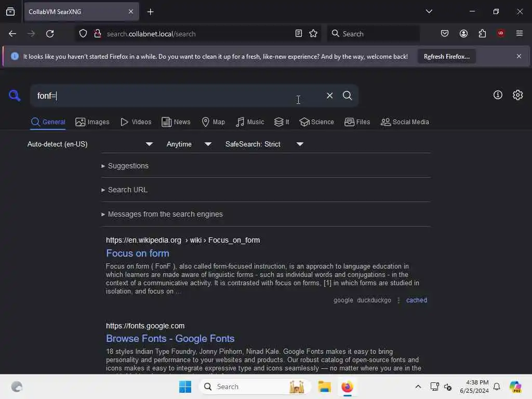Open Save to Pocket icon
Image resolution: width=532 pixels, height=399 pixels.
445,34
